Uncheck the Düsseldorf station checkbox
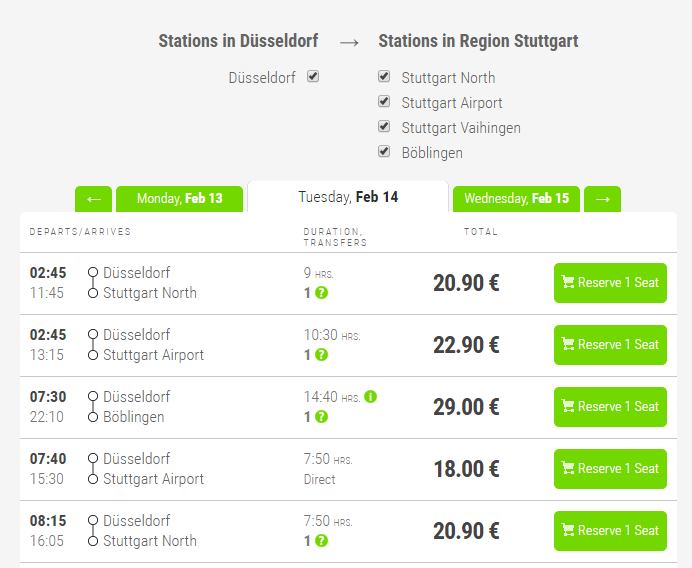The height and width of the screenshot is (568, 692). coord(313,76)
